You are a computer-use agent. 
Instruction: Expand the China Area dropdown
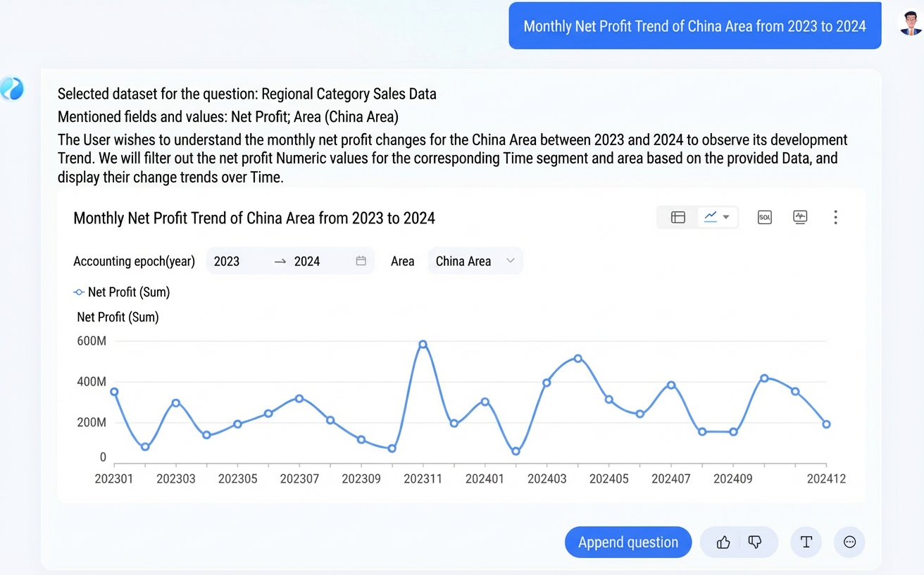[x=475, y=261]
